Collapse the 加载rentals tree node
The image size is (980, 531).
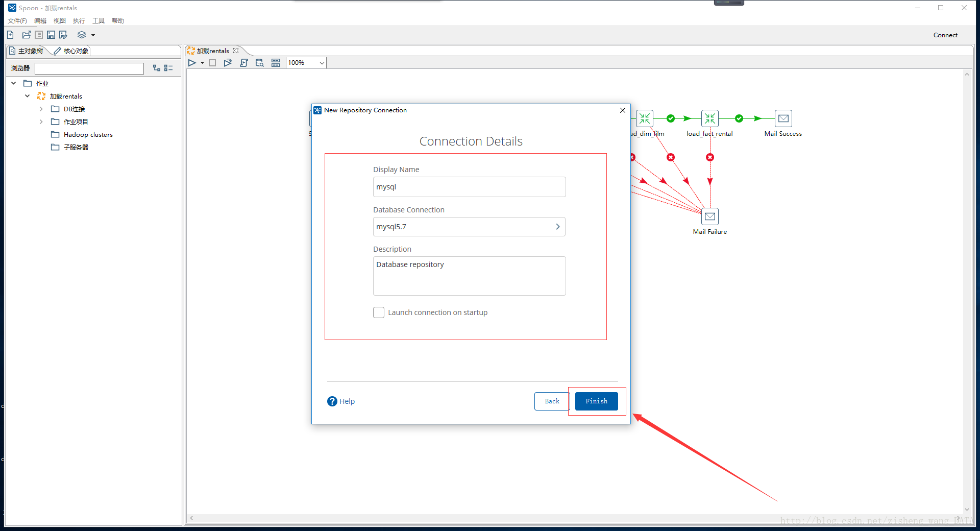(28, 96)
